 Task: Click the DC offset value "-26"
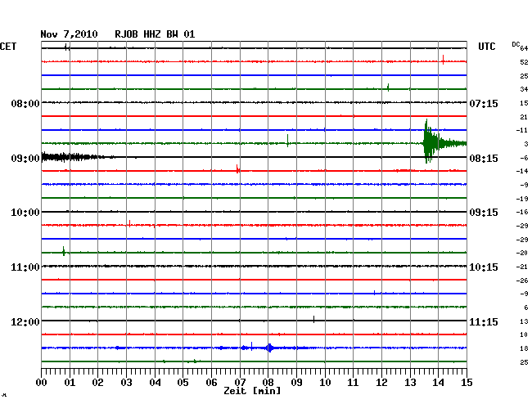tap(522, 281)
